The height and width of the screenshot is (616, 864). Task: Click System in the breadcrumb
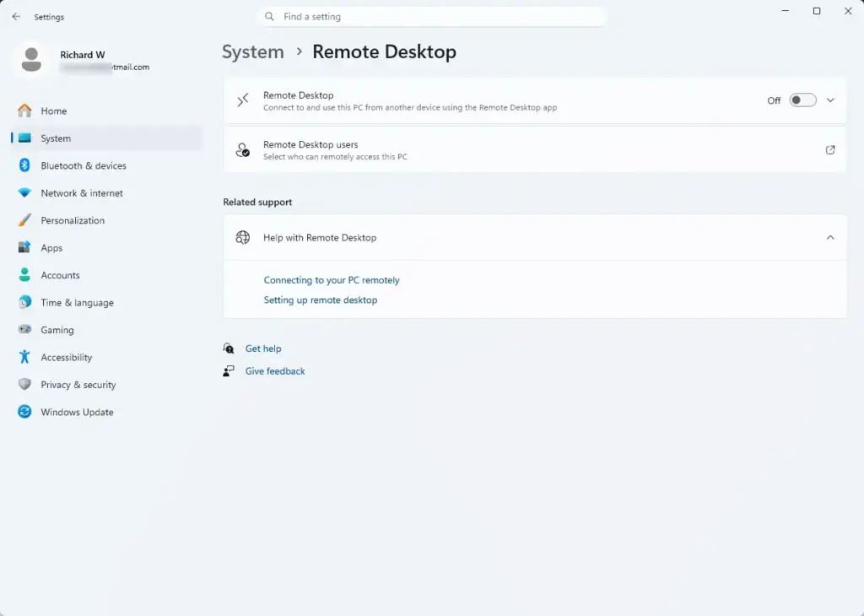[x=253, y=51]
